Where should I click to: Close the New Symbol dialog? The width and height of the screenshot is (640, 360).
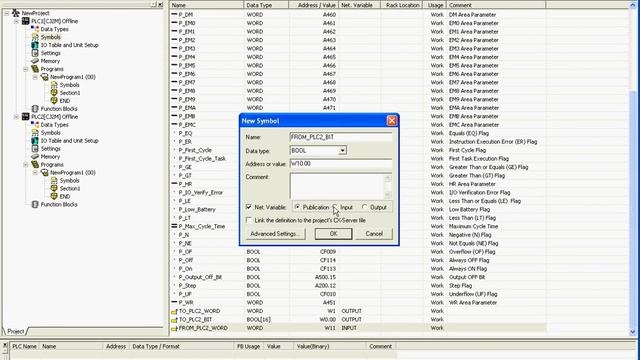[x=392, y=120]
